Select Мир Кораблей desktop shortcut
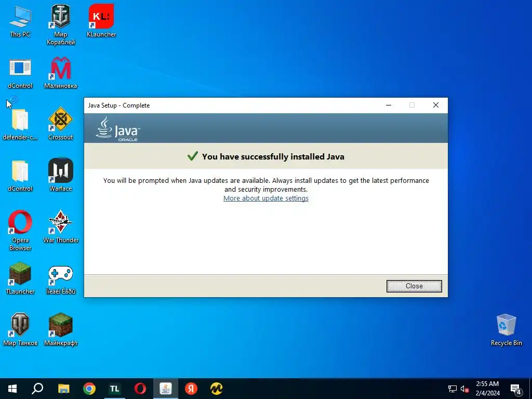 click(61, 25)
